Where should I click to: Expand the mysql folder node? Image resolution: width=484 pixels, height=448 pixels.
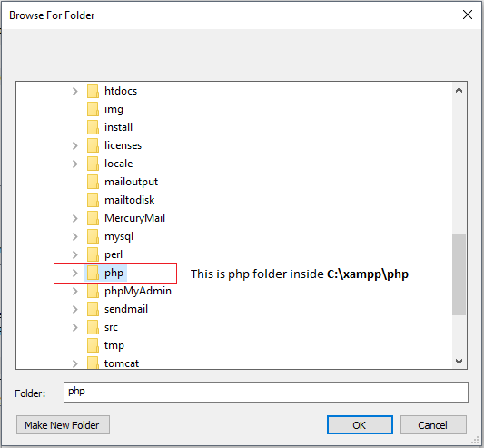(75, 236)
